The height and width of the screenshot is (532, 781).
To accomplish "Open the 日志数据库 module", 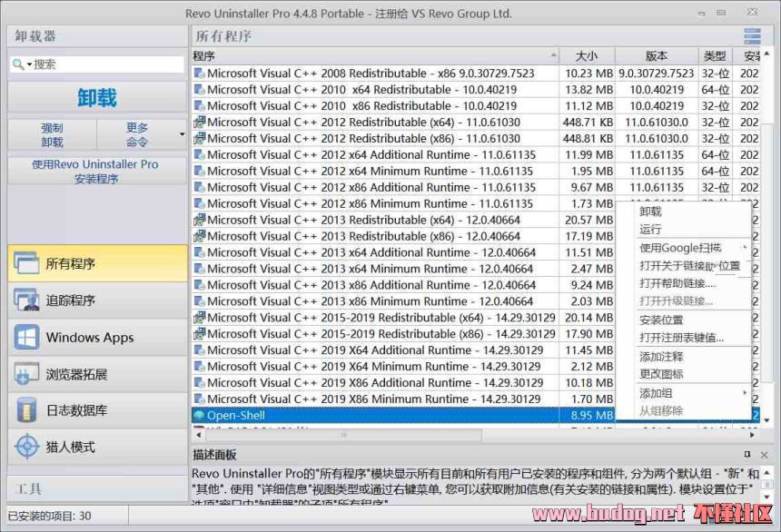I will click(x=98, y=410).
